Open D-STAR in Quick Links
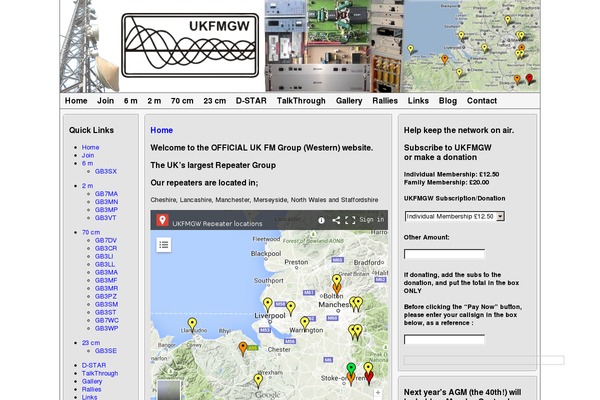The image size is (600, 400). 94,366
